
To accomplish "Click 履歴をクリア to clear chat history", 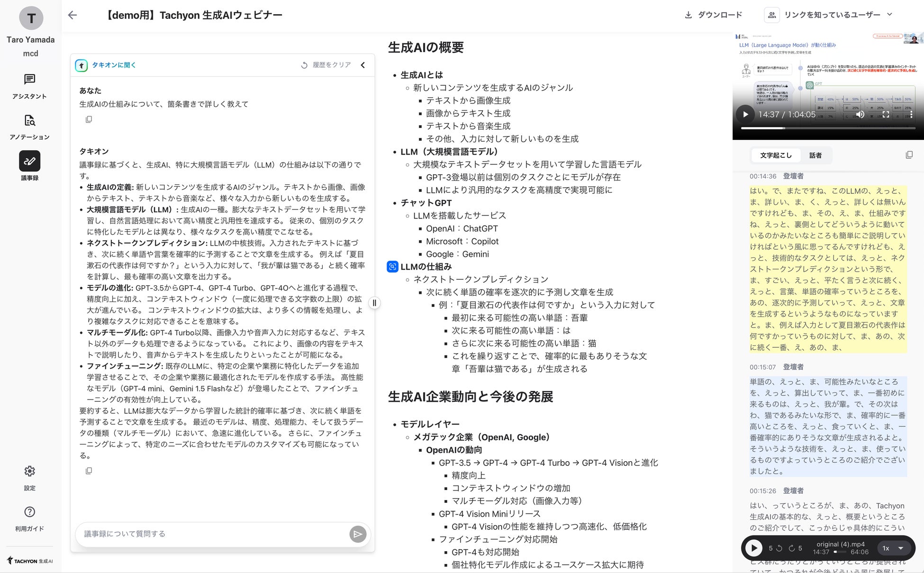I will pos(326,65).
